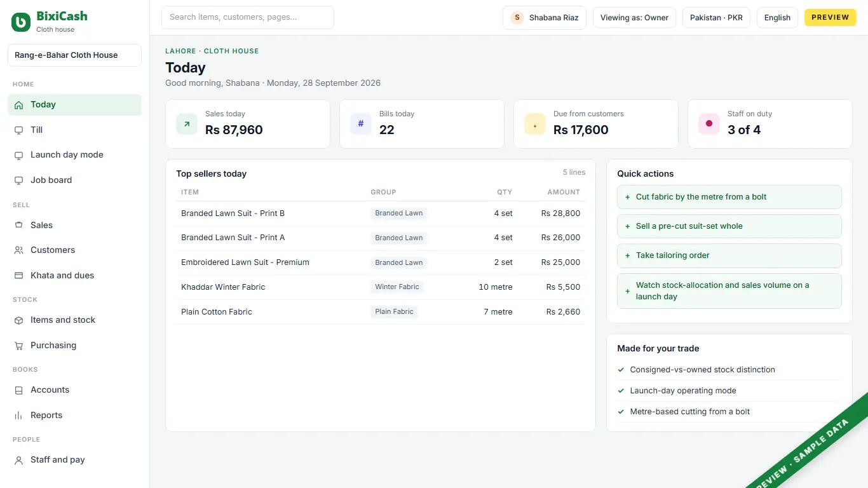Click the monitor icon beside Till
Image resolution: width=868 pixels, height=488 pixels.
[18, 130]
